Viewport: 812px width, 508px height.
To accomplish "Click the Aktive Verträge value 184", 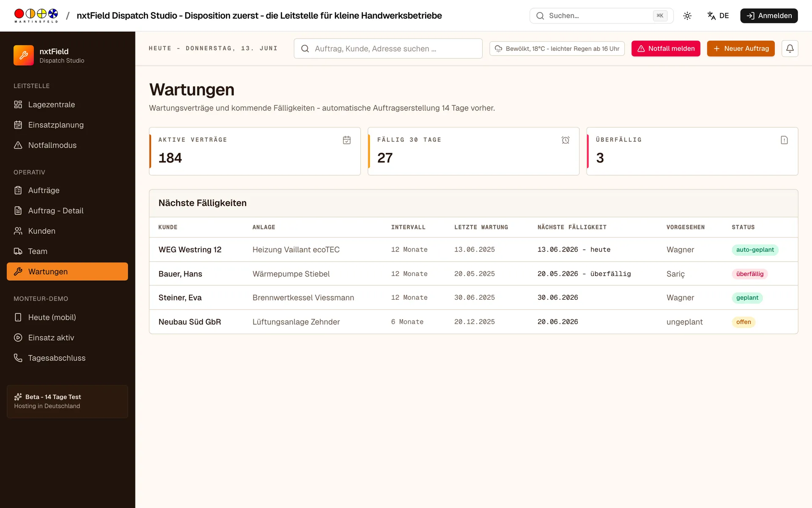I will (170, 158).
